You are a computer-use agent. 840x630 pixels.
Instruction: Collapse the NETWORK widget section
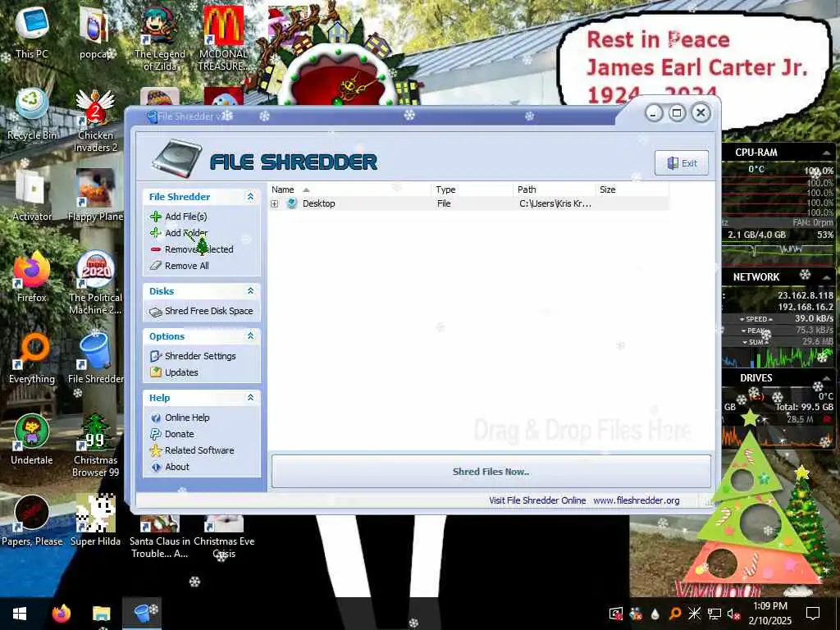click(x=827, y=277)
